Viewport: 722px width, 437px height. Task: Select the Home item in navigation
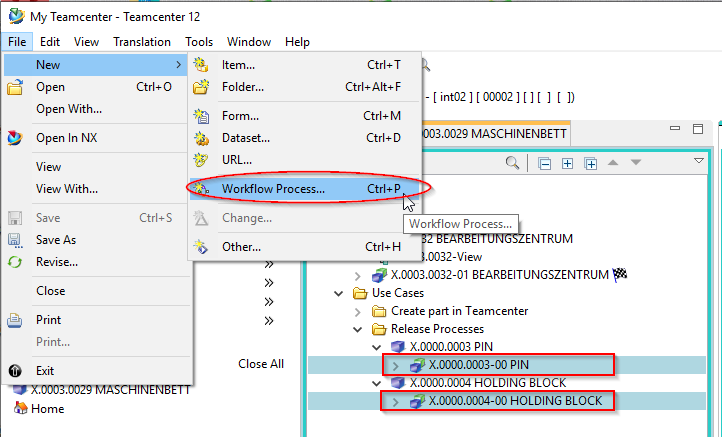[x=47, y=408]
